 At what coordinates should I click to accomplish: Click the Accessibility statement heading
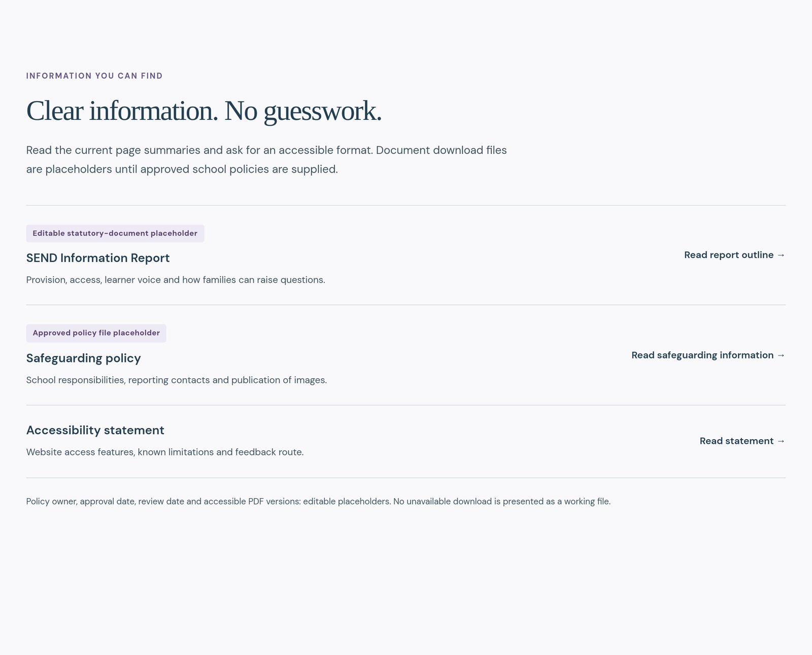point(95,430)
